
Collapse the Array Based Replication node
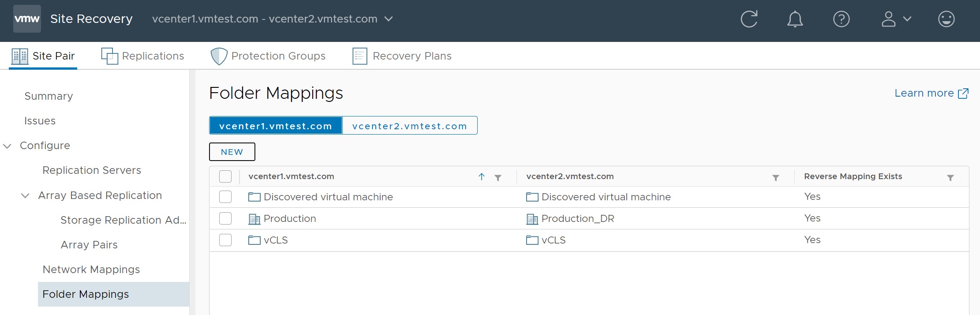26,196
